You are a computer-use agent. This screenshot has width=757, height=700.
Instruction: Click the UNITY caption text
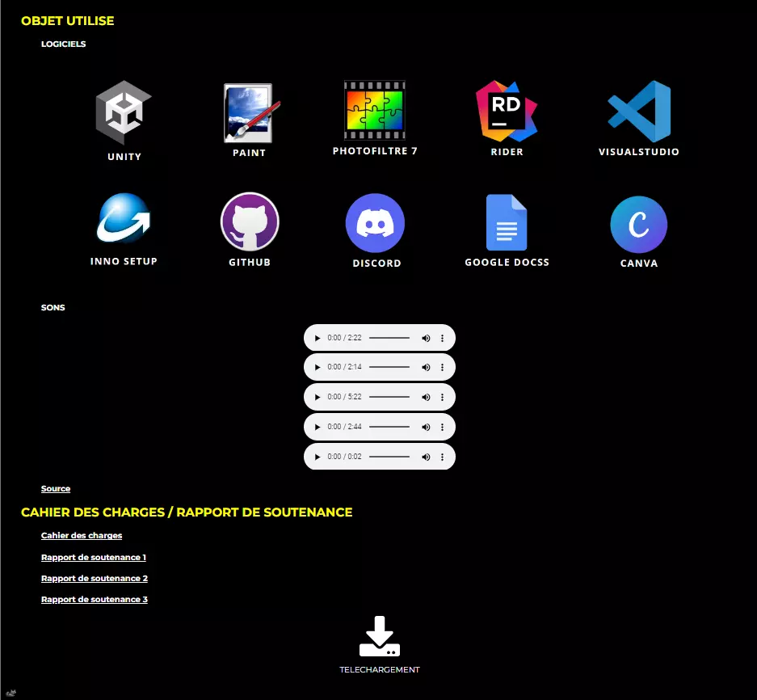click(124, 157)
